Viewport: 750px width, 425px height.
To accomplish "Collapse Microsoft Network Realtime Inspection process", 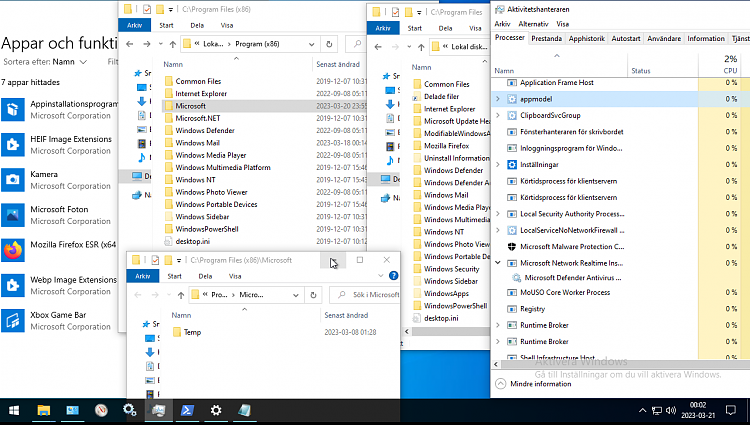I will [497, 263].
